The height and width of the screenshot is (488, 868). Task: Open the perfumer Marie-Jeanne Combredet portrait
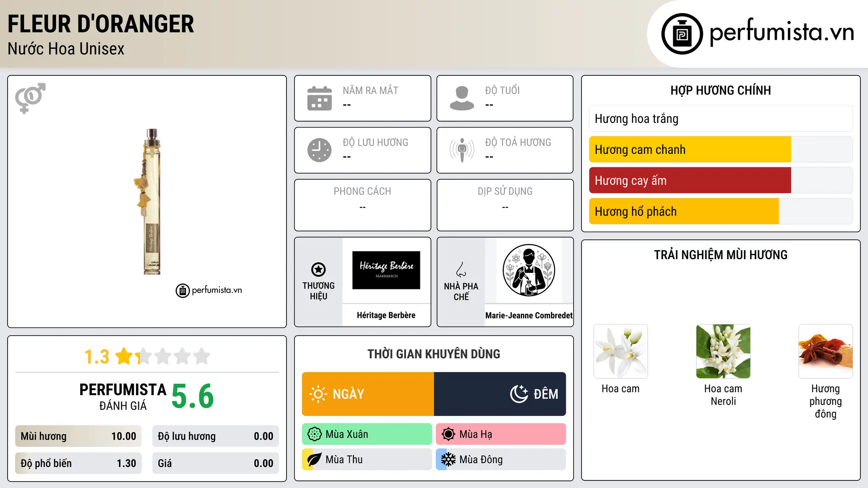click(529, 270)
